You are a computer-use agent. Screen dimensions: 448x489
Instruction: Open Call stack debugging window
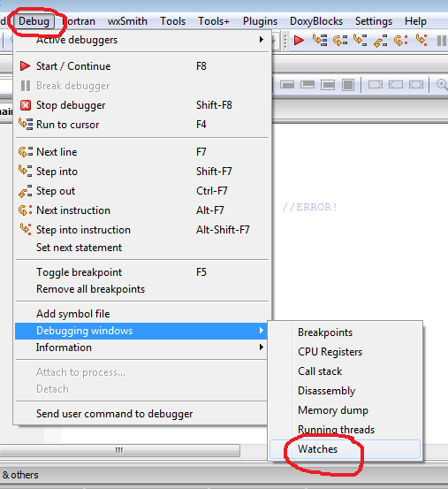pyautogui.click(x=345, y=371)
